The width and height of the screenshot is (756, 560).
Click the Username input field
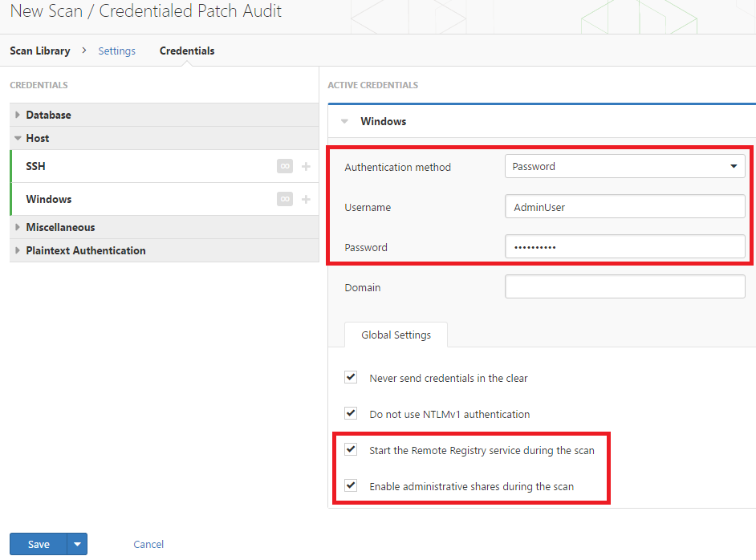[625, 207]
